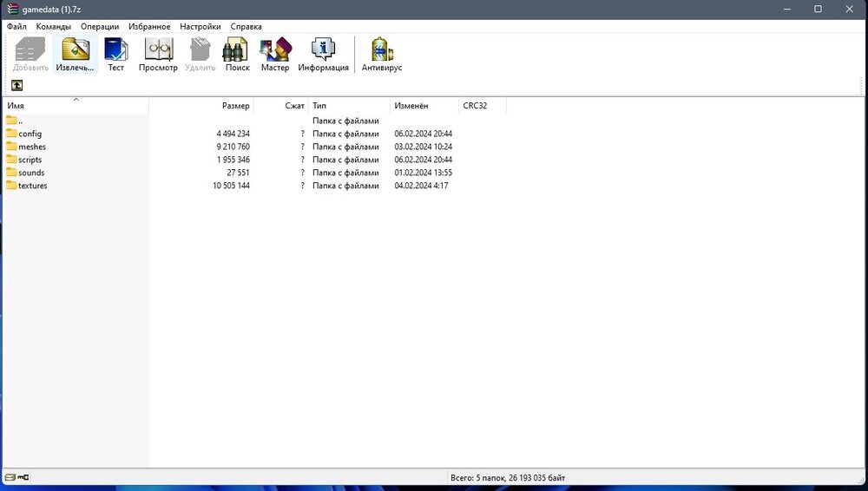Open the Просмотр viewer icon
Image resolution: width=868 pixels, height=491 pixels.
(x=158, y=55)
